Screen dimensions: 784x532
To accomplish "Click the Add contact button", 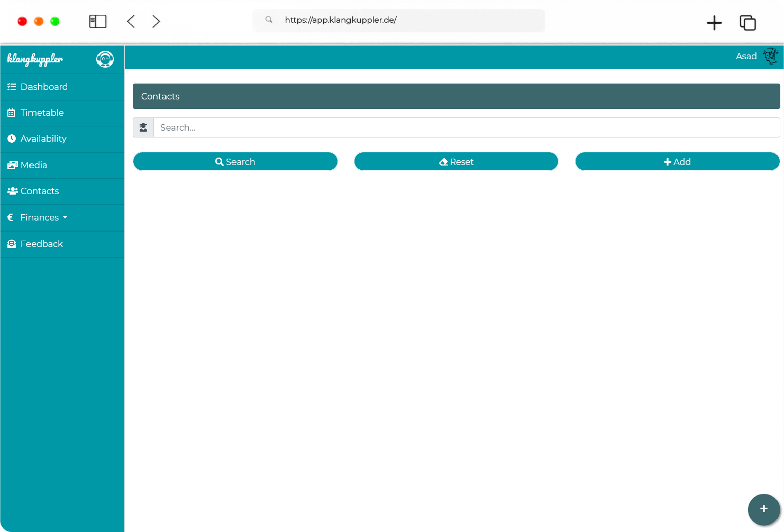I will (677, 162).
